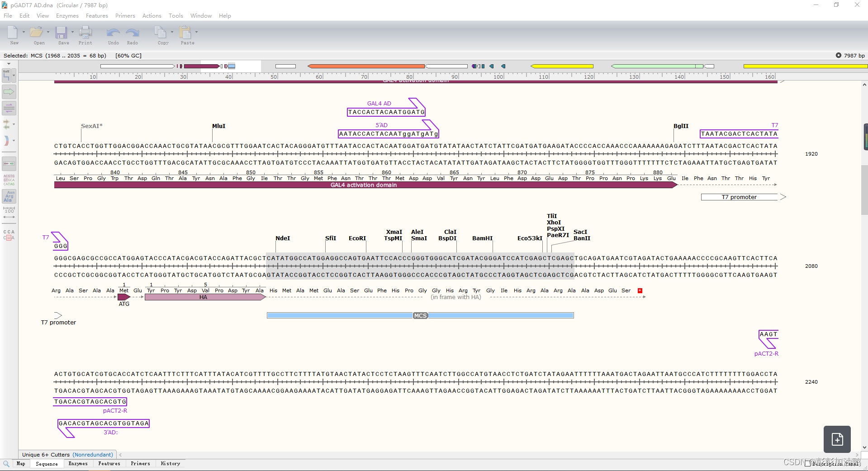Open dropdown beside curved arc icon
This screenshot has width=868, height=471.
(x=14, y=140)
